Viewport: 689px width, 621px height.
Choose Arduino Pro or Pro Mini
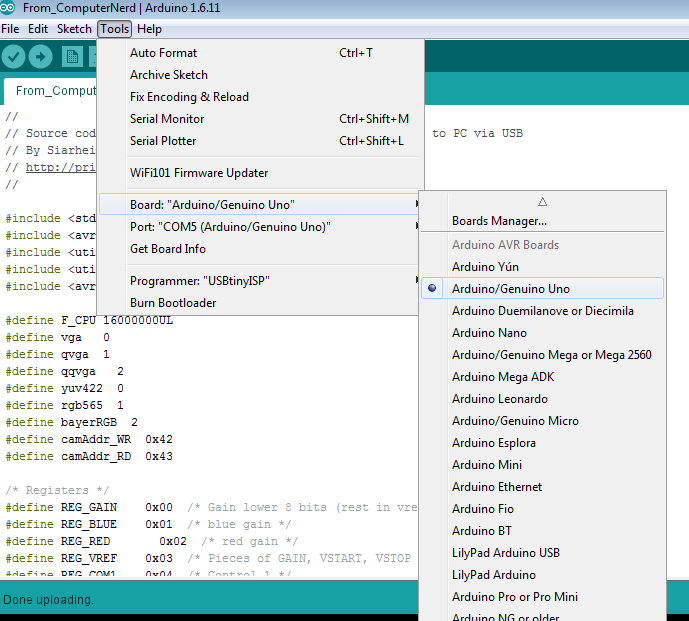(543, 596)
